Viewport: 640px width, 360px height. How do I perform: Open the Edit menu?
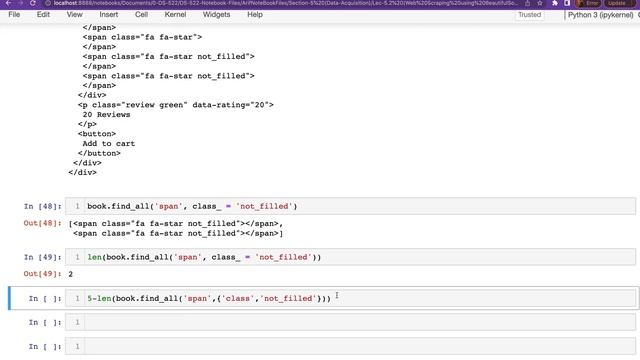tap(43, 14)
